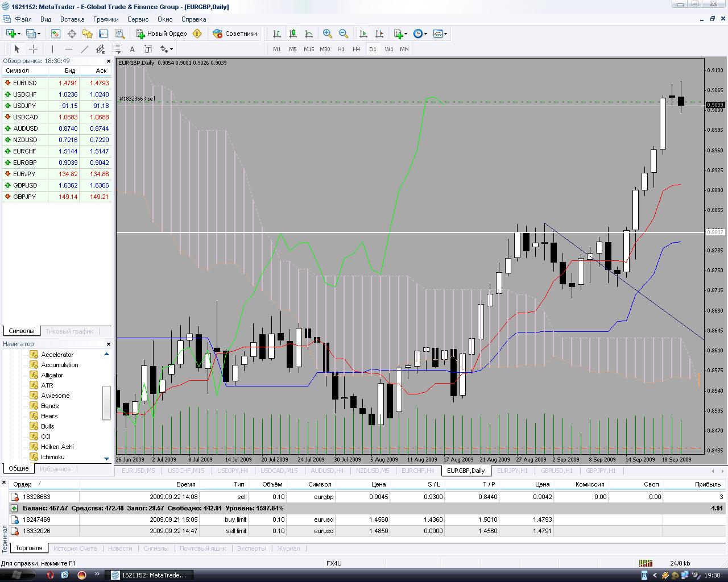Click the Советники button
The height and width of the screenshot is (582, 728).
(x=235, y=34)
